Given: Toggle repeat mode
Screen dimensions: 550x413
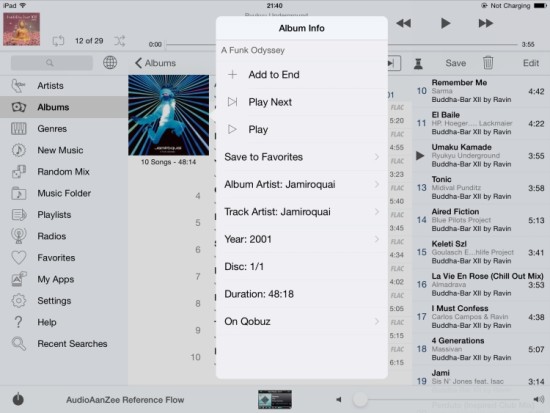Looking at the screenshot, I should pos(58,41).
